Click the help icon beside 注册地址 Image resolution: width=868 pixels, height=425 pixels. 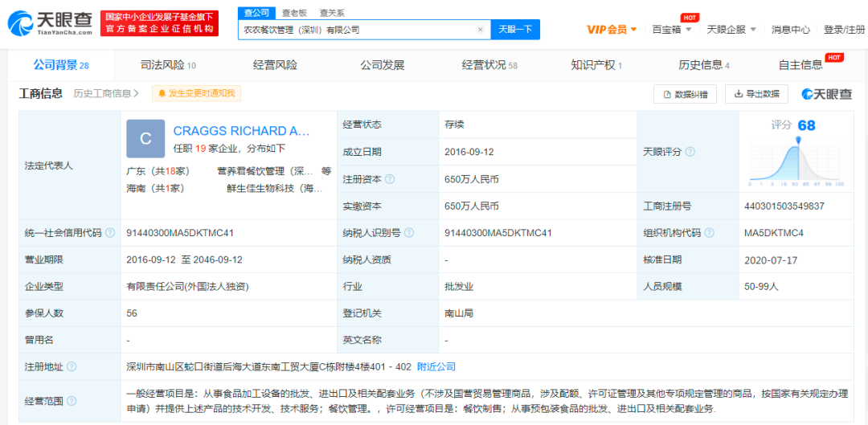(x=71, y=366)
